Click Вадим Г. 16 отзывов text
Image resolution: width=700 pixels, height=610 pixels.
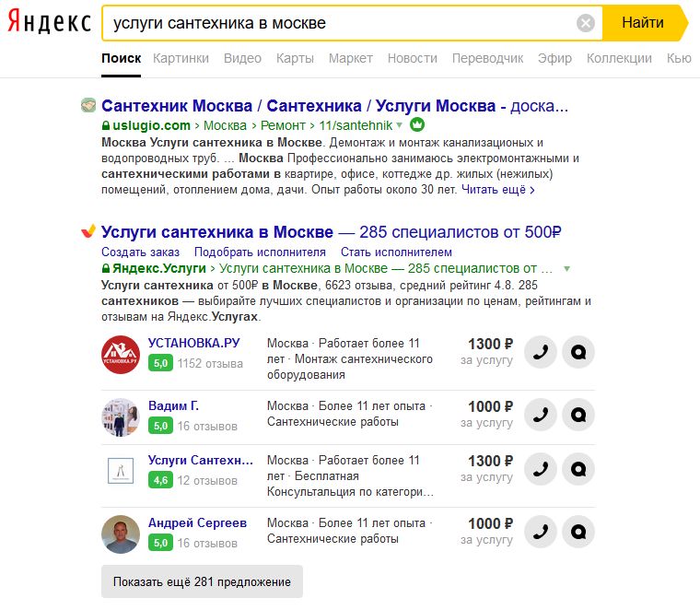point(207,427)
